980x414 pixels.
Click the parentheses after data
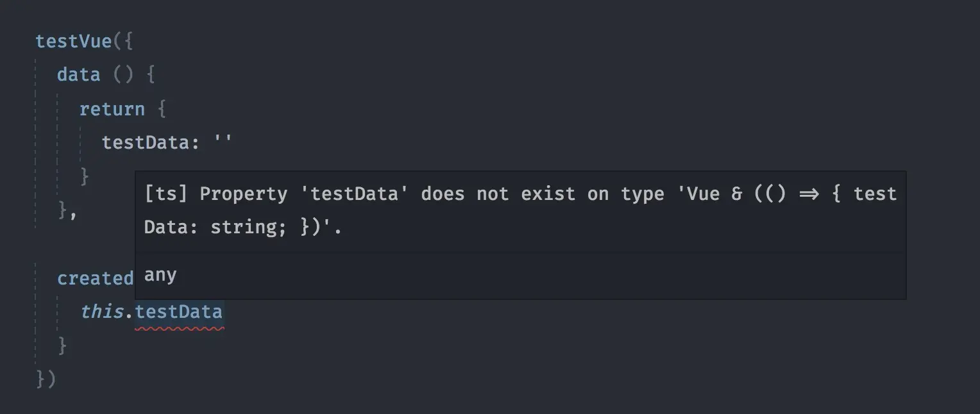click(x=123, y=75)
